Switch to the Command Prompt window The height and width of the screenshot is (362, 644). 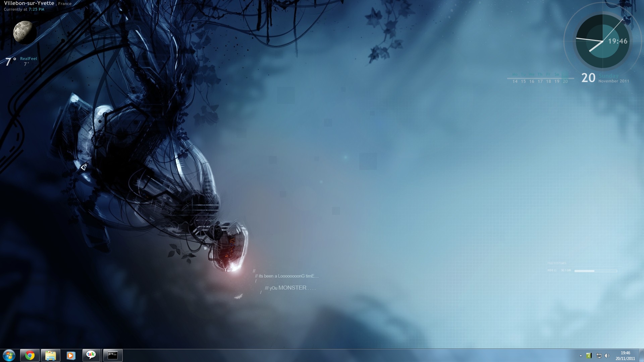point(113,355)
